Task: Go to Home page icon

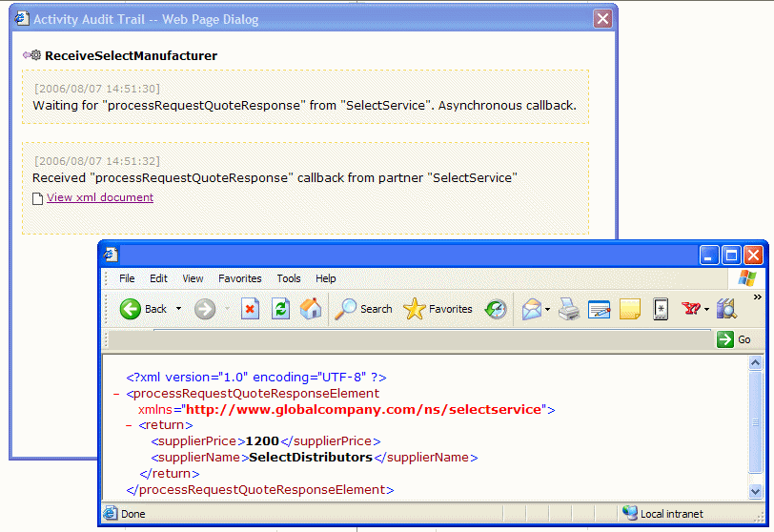Action: click(x=311, y=309)
